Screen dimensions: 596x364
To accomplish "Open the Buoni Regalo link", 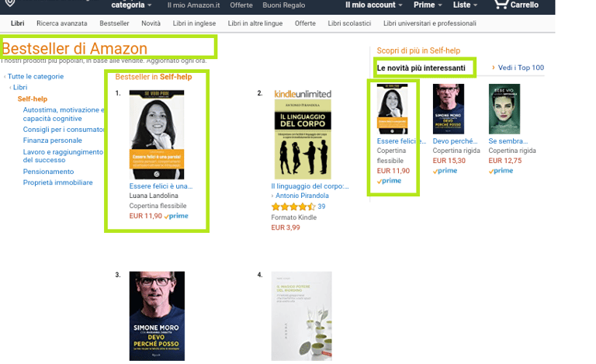I will tap(283, 5).
